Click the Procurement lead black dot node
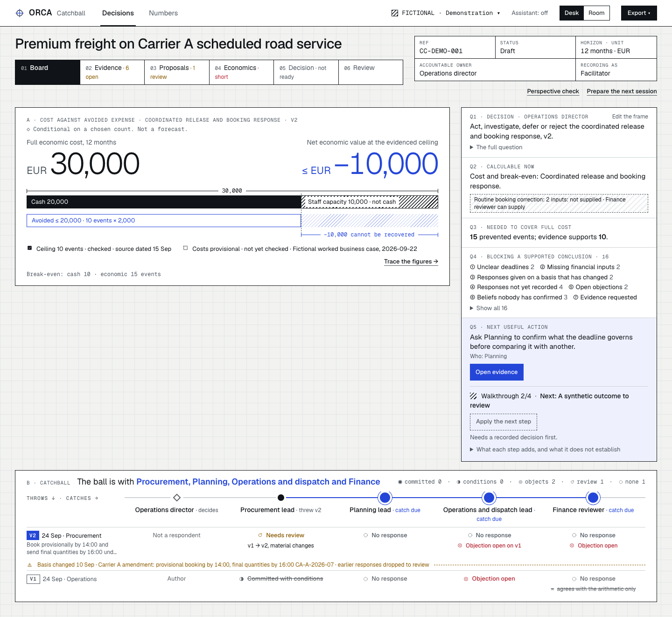This screenshot has height=617, width=672. (x=281, y=498)
